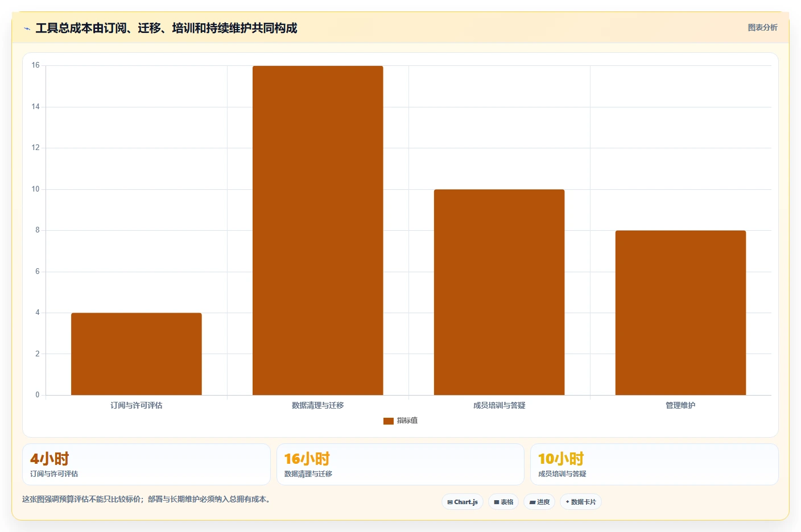Open the 10小时 data card
Image resolution: width=801 pixels, height=532 pixels.
tap(654, 464)
